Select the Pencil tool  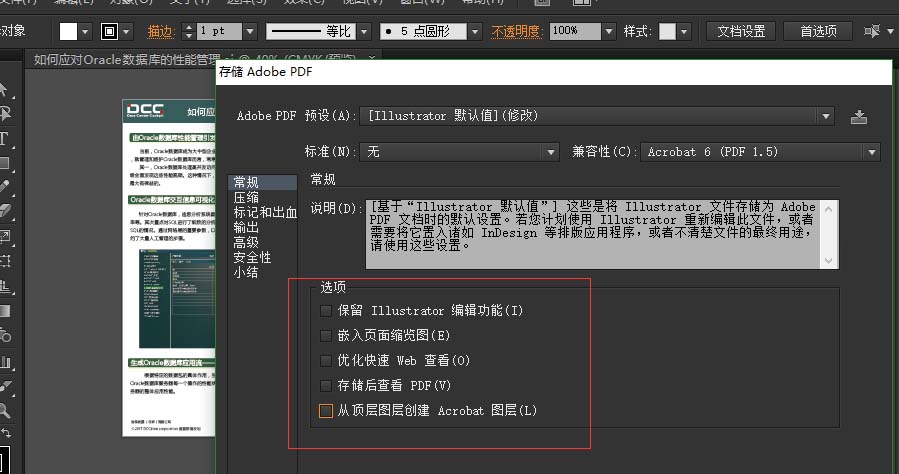coord(5,187)
